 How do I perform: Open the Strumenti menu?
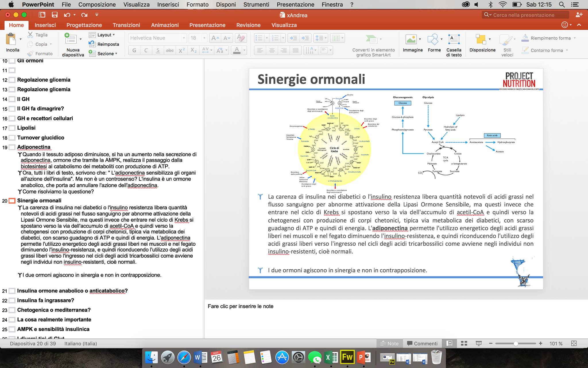(256, 5)
